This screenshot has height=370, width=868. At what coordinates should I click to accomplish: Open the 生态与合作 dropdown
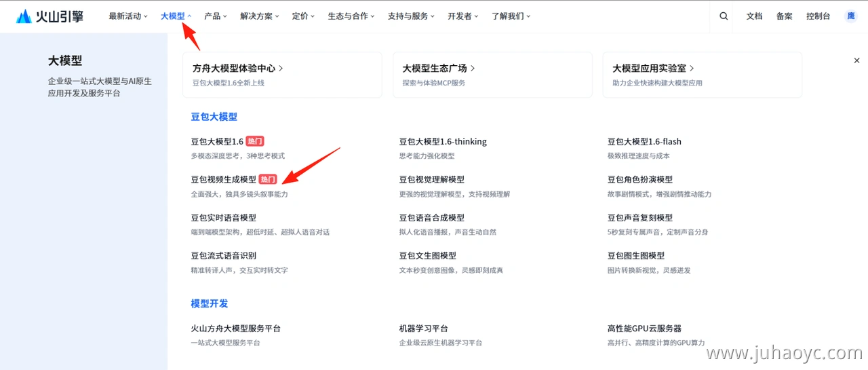tap(351, 16)
